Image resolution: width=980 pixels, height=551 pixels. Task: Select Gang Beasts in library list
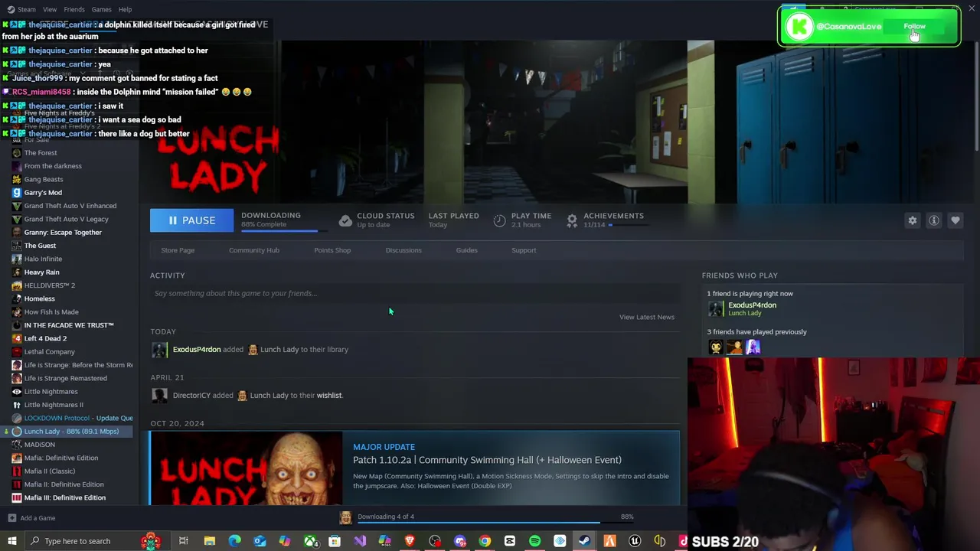(44, 180)
